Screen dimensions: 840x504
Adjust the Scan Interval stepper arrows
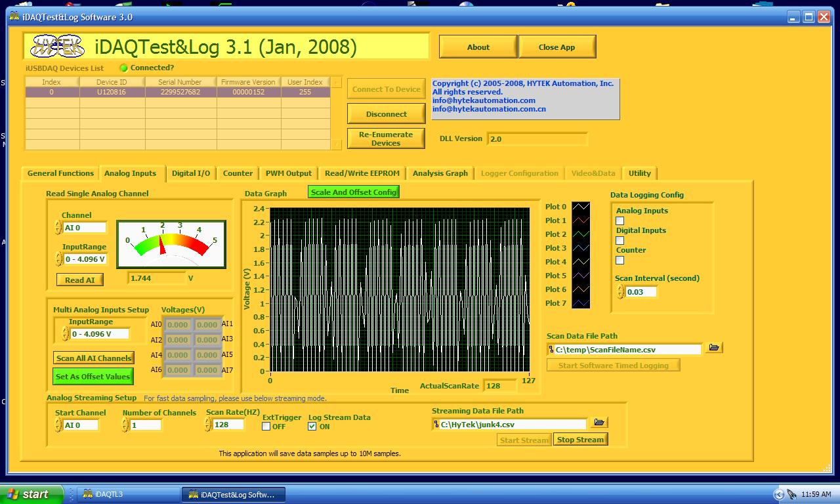tap(621, 292)
